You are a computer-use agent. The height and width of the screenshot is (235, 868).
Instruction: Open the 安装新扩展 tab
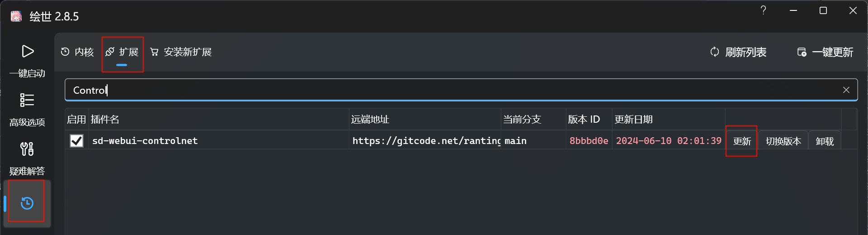point(181,52)
